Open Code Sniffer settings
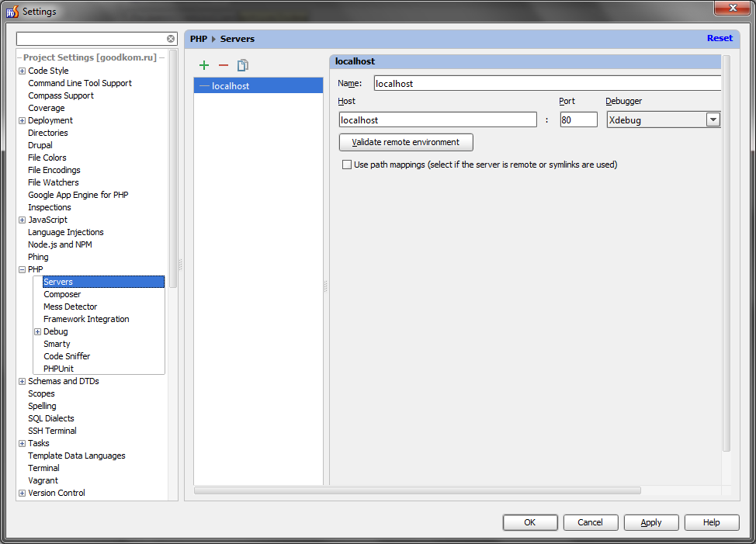 tap(67, 356)
